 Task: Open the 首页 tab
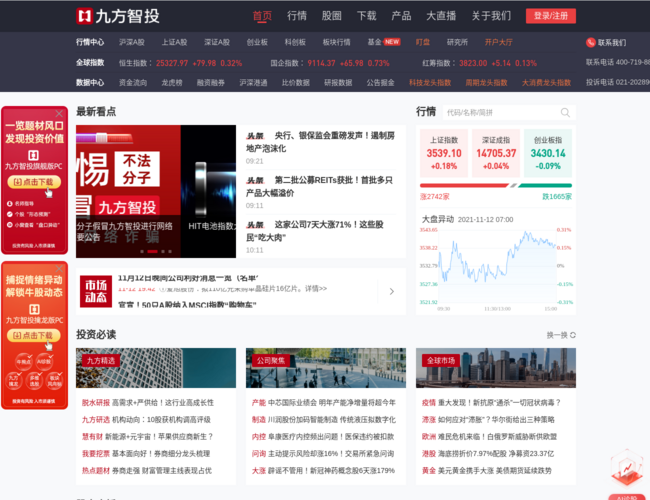[262, 16]
